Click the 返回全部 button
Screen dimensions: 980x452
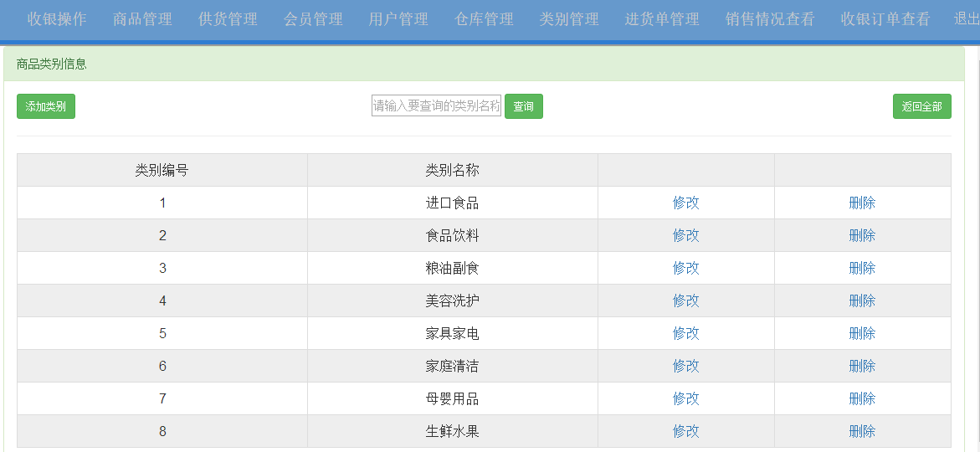coord(922,106)
